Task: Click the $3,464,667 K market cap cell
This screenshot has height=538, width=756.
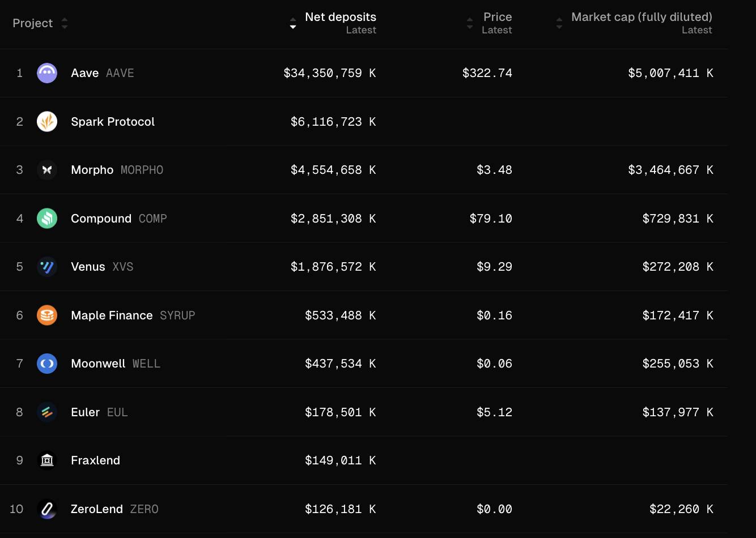Action: [x=670, y=170]
